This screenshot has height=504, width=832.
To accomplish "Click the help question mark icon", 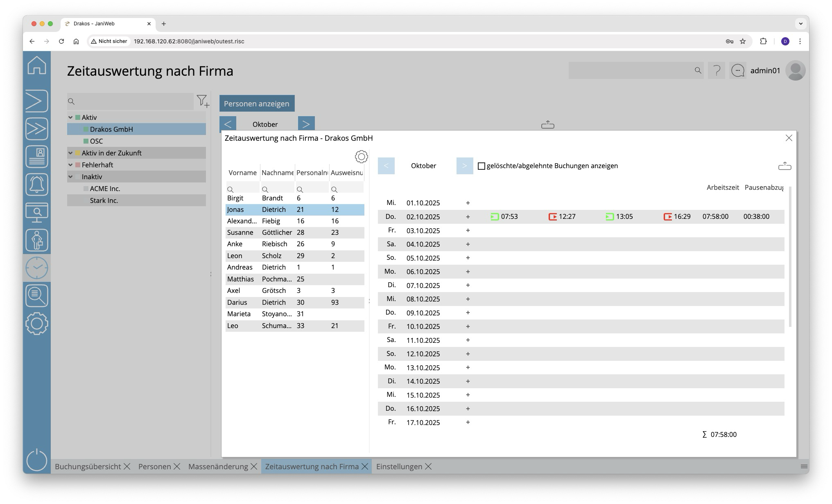I will point(717,71).
